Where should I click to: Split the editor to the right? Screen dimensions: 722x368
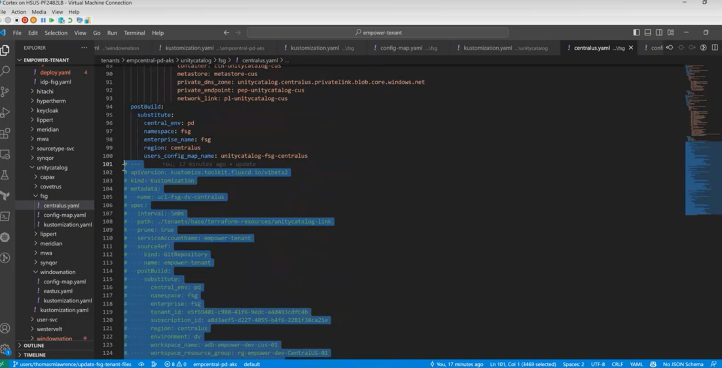(715, 47)
